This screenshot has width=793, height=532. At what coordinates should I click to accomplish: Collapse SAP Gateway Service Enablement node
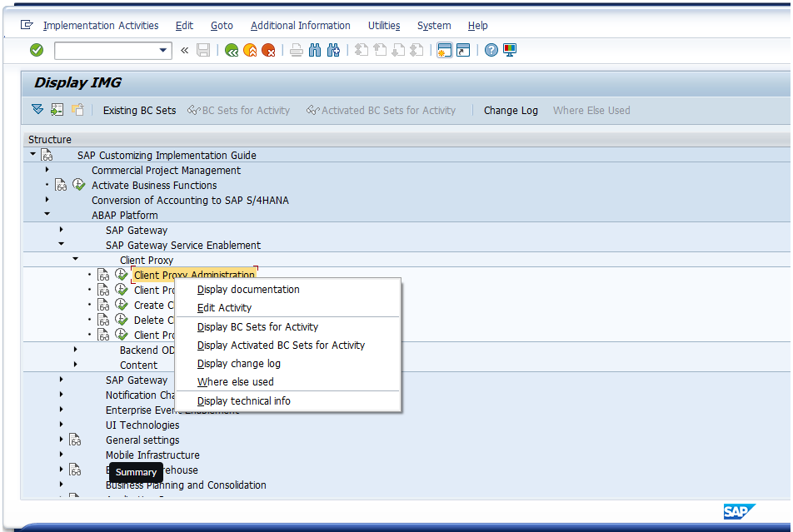click(61, 244)
